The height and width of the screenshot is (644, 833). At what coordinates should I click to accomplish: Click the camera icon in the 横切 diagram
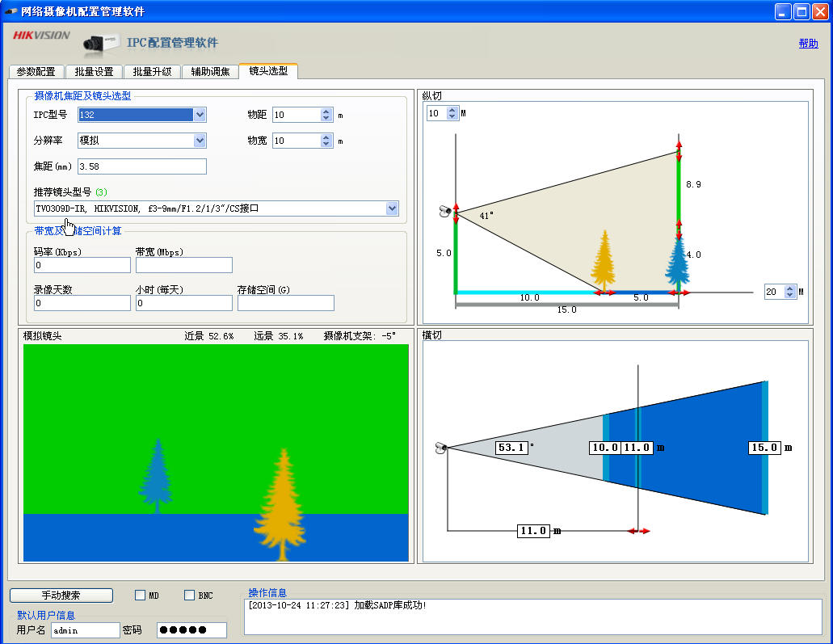point(441,448)
